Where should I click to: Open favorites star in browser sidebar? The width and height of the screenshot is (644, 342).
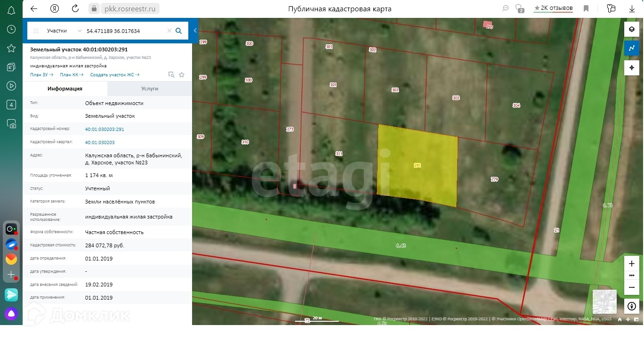tap(11, 48)
